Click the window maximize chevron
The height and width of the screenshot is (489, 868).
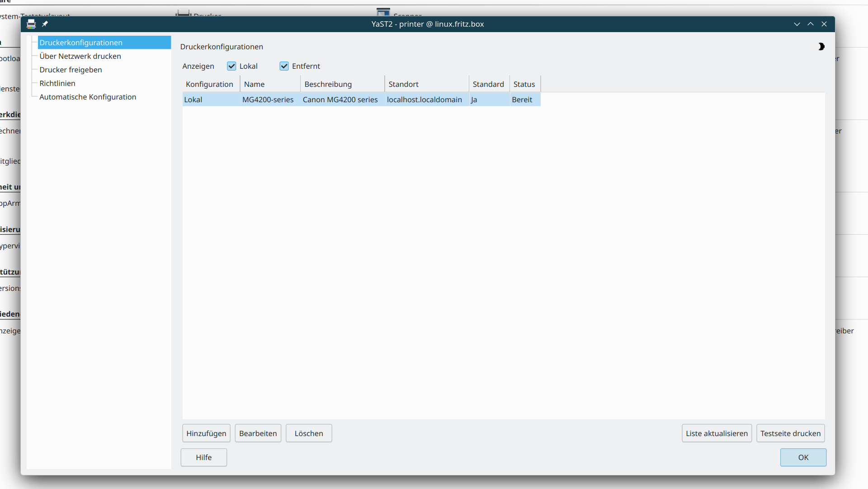[x=811, y=24]
